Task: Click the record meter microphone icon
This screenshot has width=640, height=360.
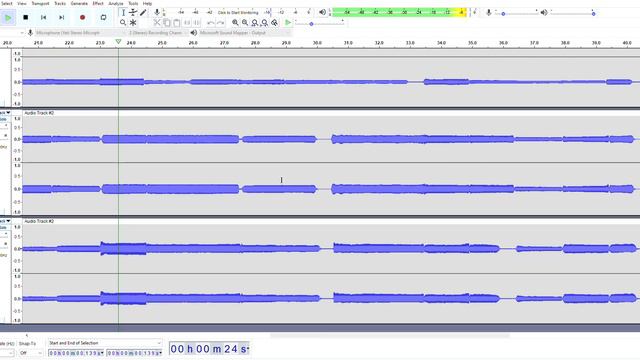Action: [x=157, y=12]
